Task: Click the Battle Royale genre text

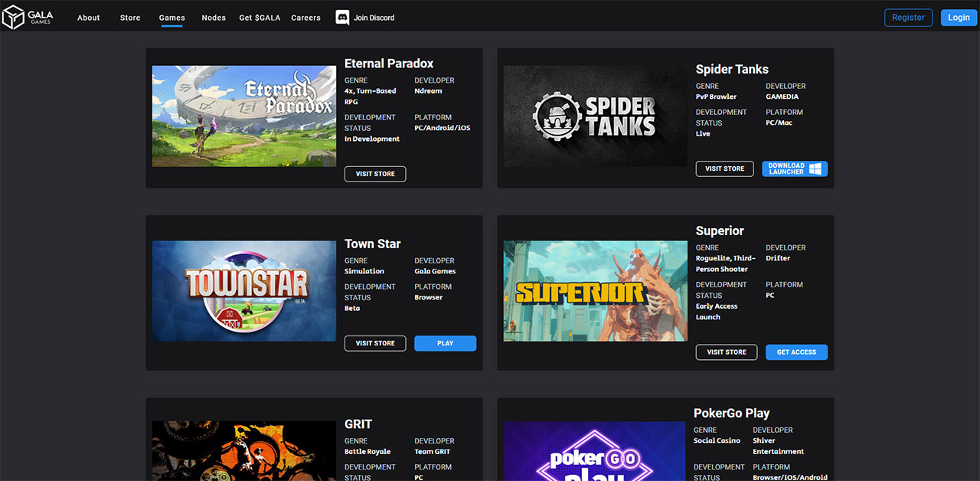Action: [367, 452]
